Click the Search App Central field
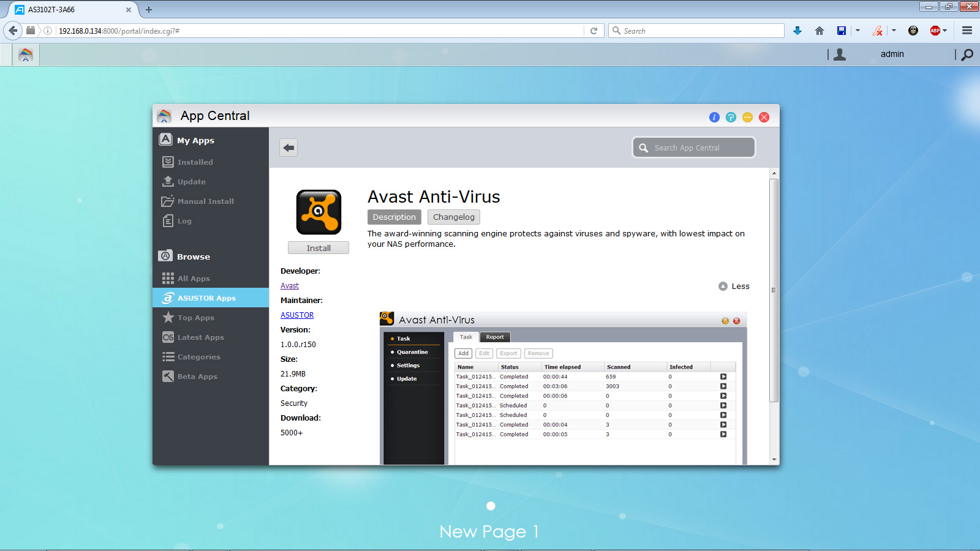Screen dimensions: 980x551 (694, 148)
